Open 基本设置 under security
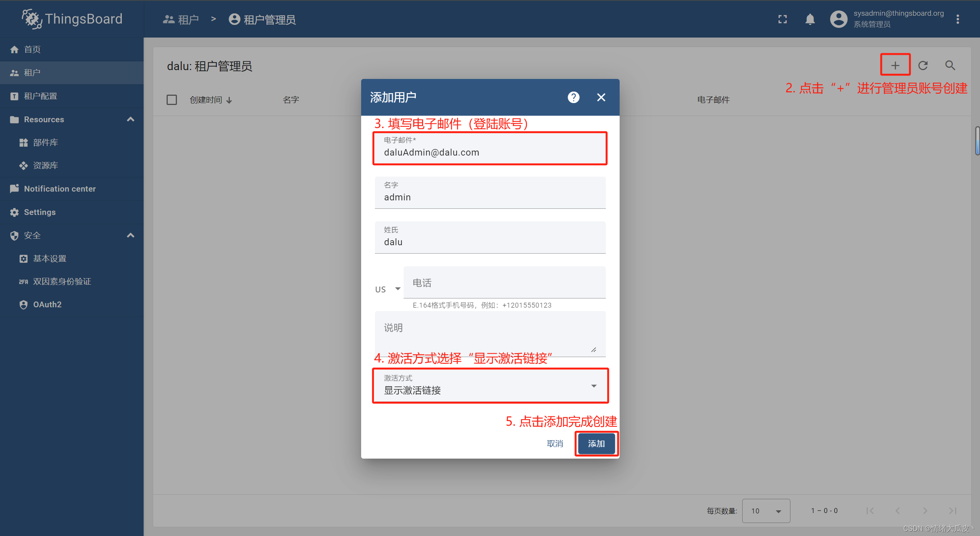Image resolution: width=980 pixels, height=536 pixels. pyautogui.click(x=72, y=259)
